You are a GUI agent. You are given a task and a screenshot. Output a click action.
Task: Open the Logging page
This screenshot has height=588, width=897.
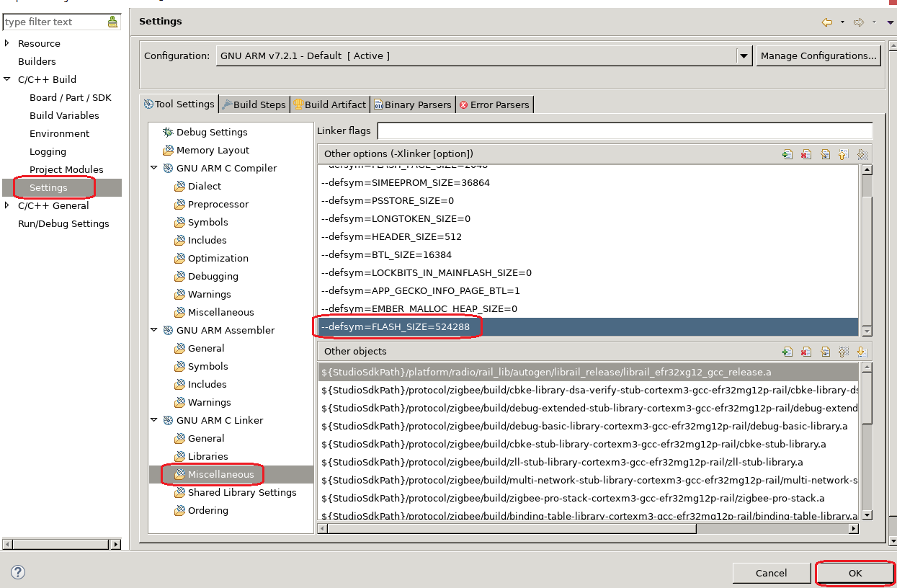point(48,151)
